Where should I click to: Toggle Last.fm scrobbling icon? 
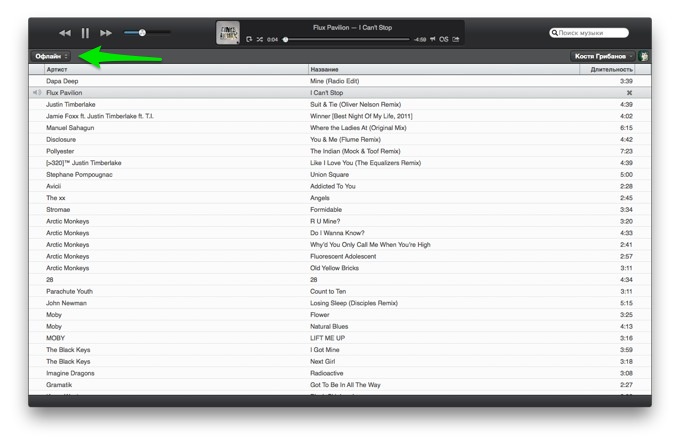(443, 39)
